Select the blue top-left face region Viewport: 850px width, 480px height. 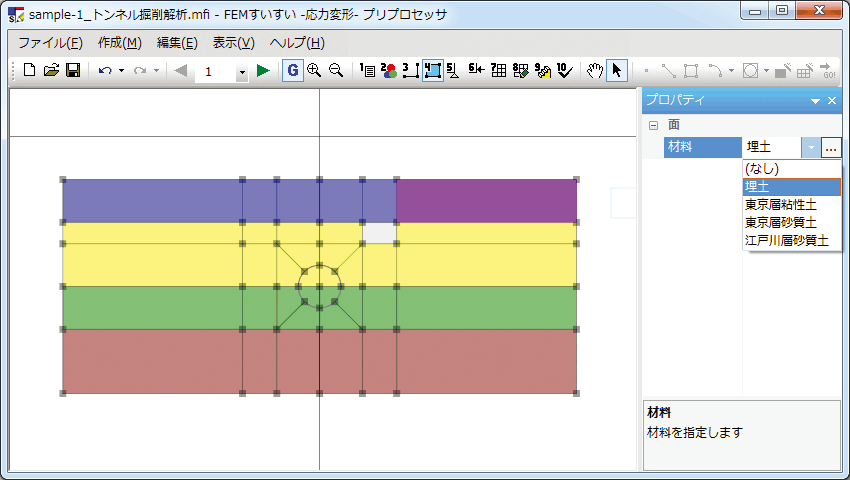click(152, 201)
